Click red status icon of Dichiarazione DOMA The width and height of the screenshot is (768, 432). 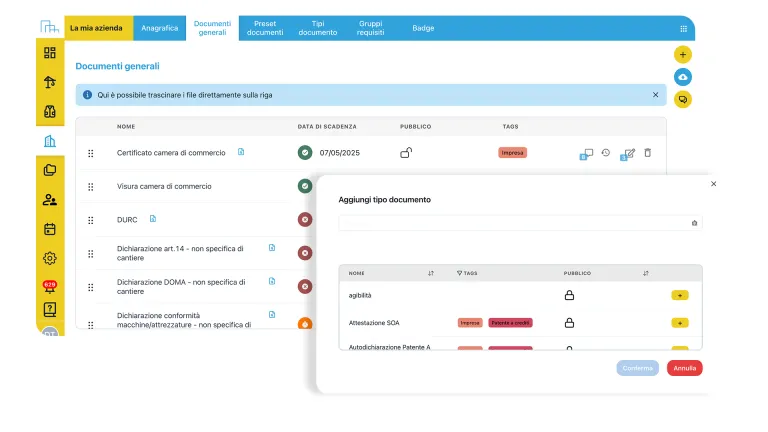click(305, 287)
